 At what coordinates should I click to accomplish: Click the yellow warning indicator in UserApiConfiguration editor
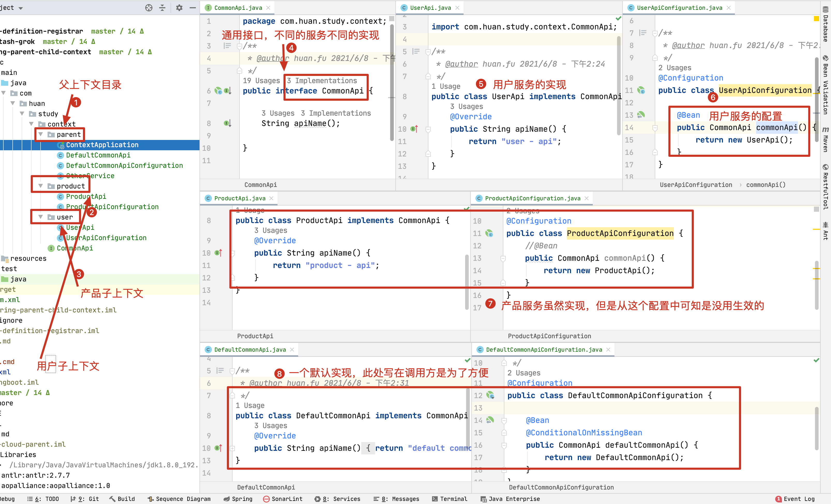coord(816,19)
